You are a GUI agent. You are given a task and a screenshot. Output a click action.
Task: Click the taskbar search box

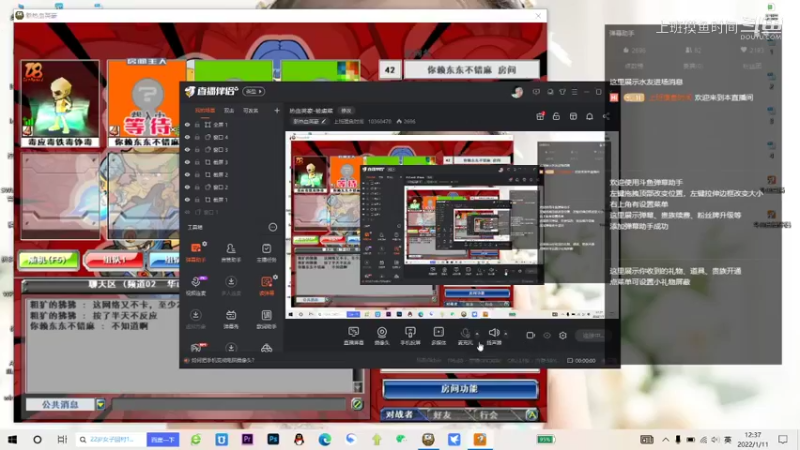[x=110, y=439]
